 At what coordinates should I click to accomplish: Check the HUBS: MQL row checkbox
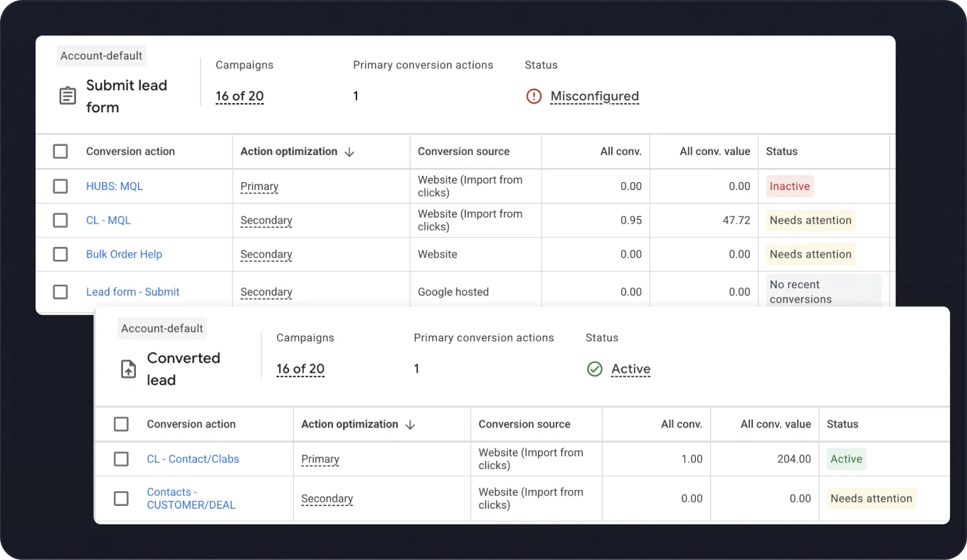tap(60, 186)
